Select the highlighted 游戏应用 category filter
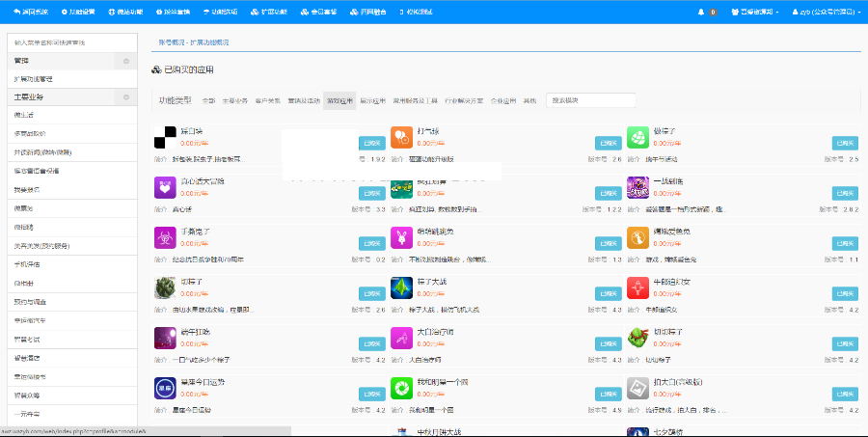Screen dimensions: 868x437 [x=339, y=100]
